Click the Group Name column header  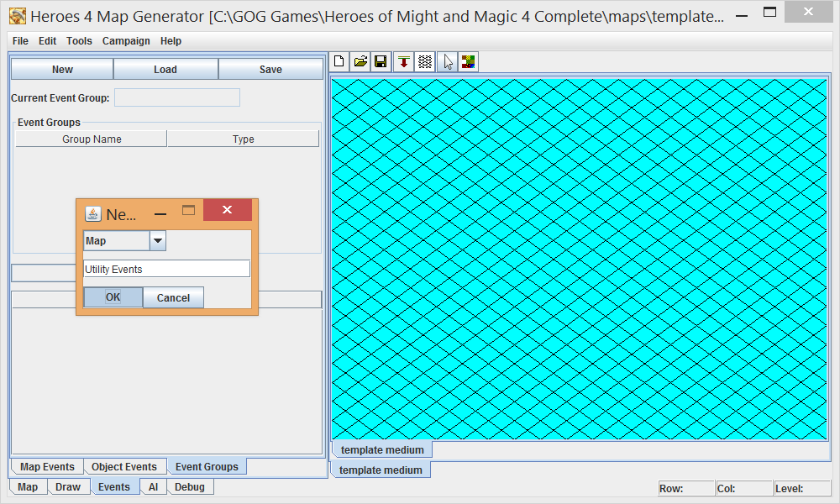[92, 139]
